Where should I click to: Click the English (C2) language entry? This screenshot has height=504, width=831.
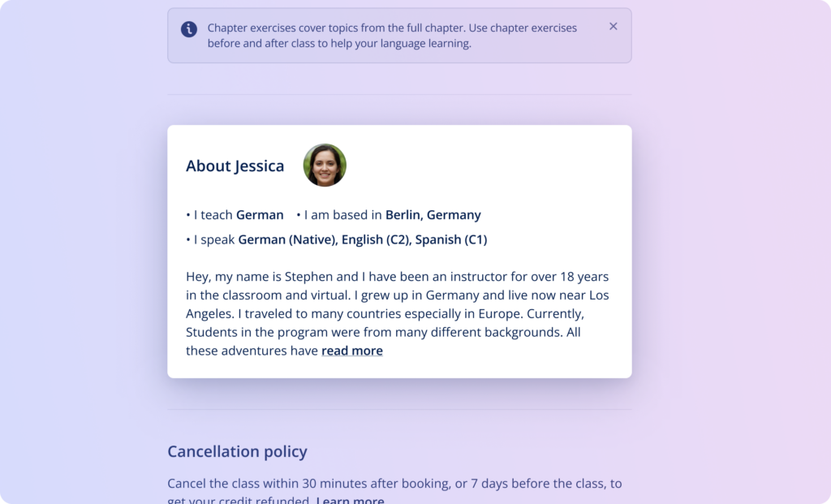(x=376, y=239)
